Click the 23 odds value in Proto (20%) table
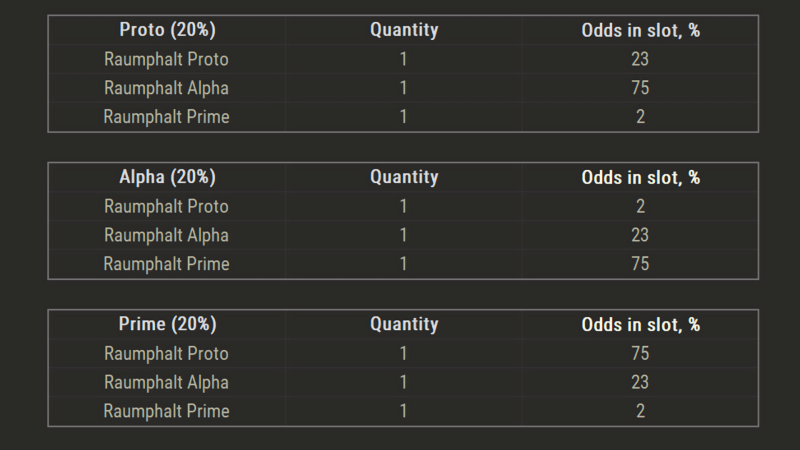The height and width of the screenshot is (450, 800). coord(640,59)
